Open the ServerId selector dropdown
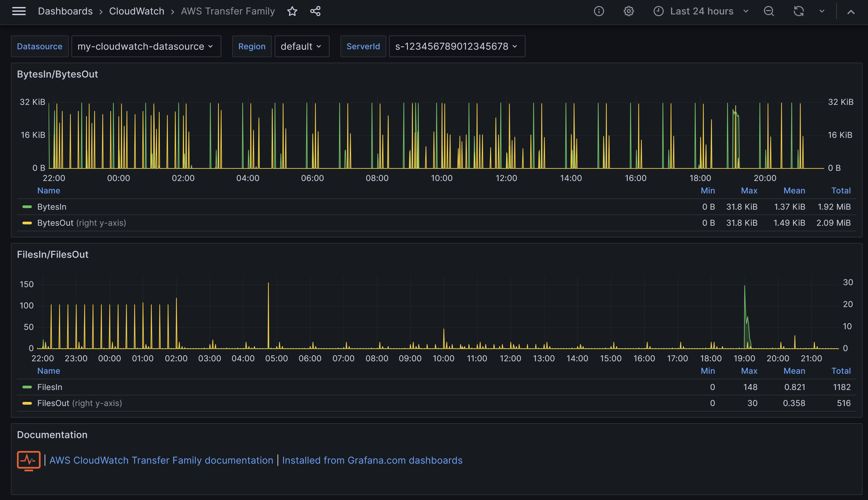The image size is (868, 500). point(457,46)
